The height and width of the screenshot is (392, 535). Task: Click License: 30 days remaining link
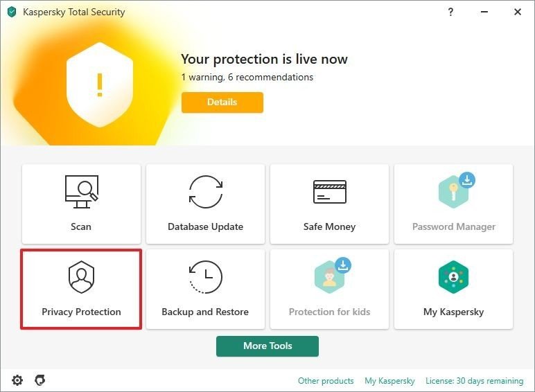tap(474, 381)
